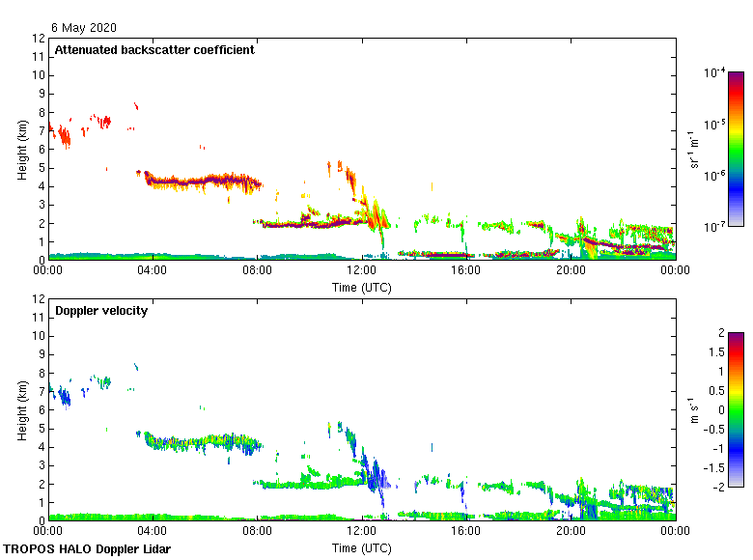Click the cloud near 7 km at 00:30 in the velocity plot
Viewport: 753px width, 560px height.
(x=64, y=396)
